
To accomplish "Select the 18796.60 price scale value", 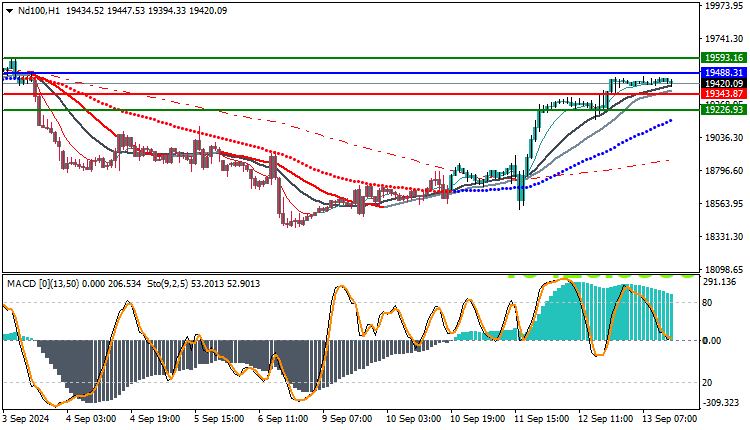I will point(724,171).
